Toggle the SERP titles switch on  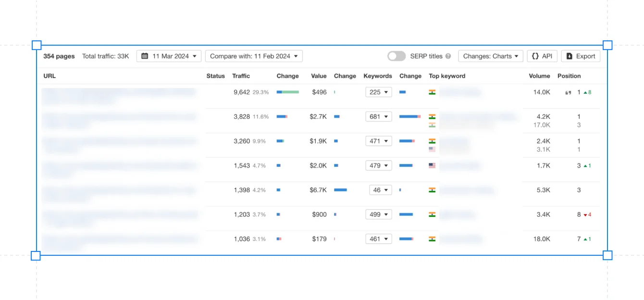(x=396, y=56)
